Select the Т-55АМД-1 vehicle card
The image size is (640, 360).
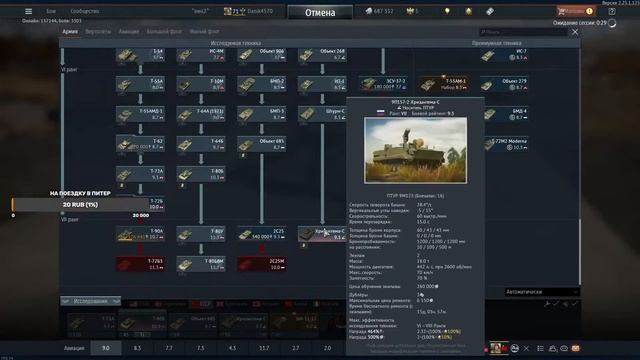tap(140, 114)
